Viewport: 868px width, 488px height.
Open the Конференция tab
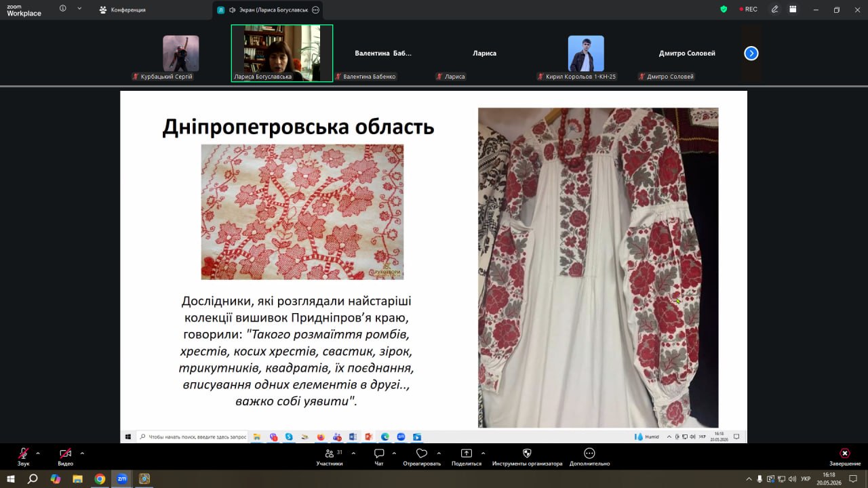122,10
